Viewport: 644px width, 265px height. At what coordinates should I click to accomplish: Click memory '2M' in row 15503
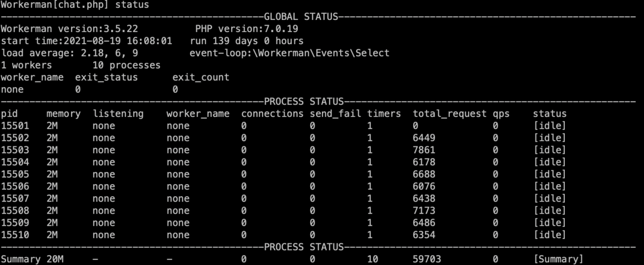(52, 150)
